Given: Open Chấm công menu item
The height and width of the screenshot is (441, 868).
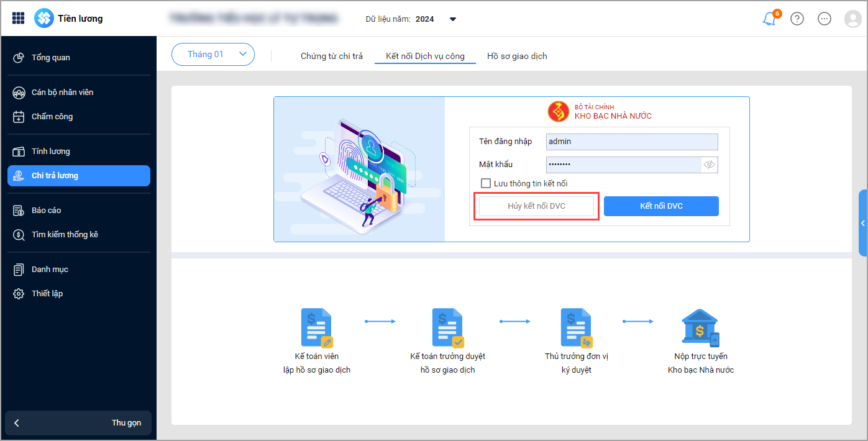Looking at the screenshot, I should pyautogui.click(x=79, y=117).
